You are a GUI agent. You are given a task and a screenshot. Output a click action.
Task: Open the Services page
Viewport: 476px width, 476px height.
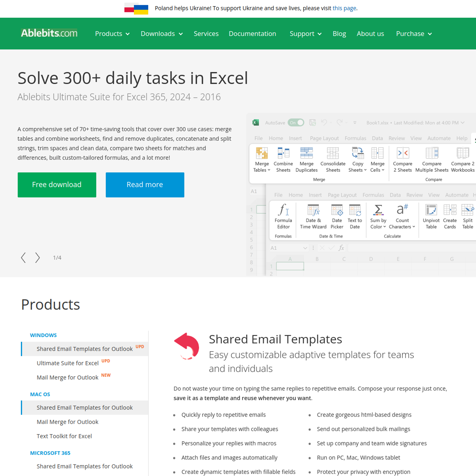(206, 33)
